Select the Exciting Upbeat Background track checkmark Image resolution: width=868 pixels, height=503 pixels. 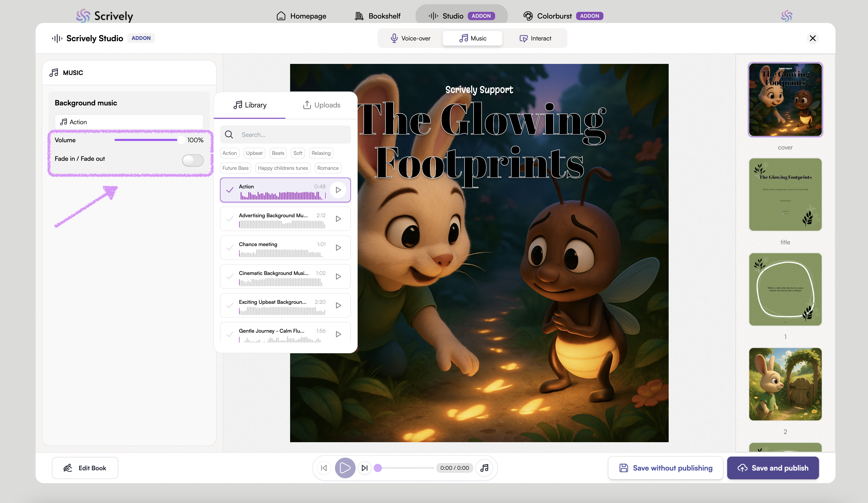point(230,305)
